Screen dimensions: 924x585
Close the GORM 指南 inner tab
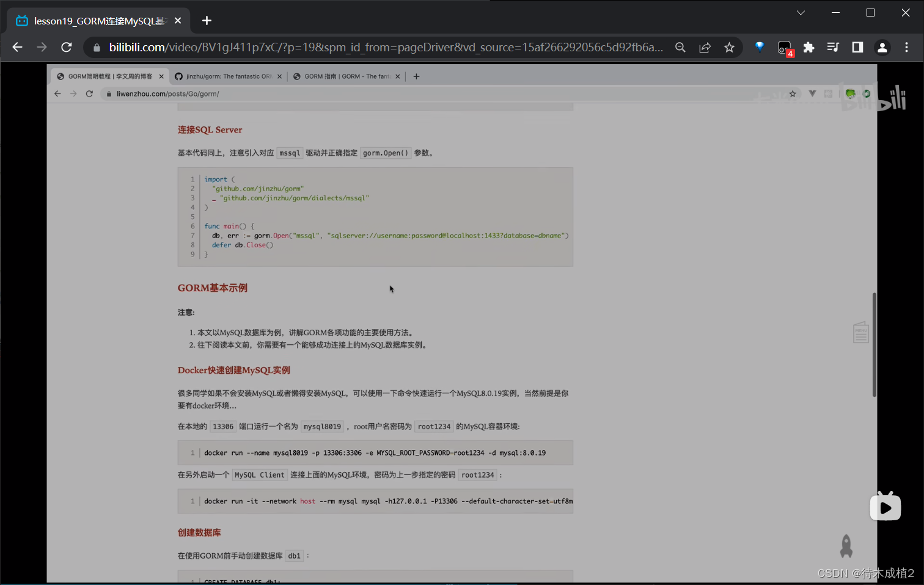(397, 76)
